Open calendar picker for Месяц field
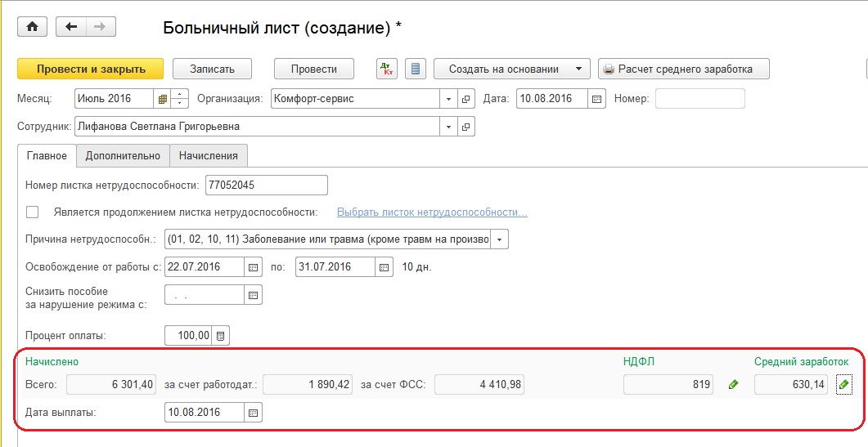The image size is (868, 447). [x=162, y=99]
